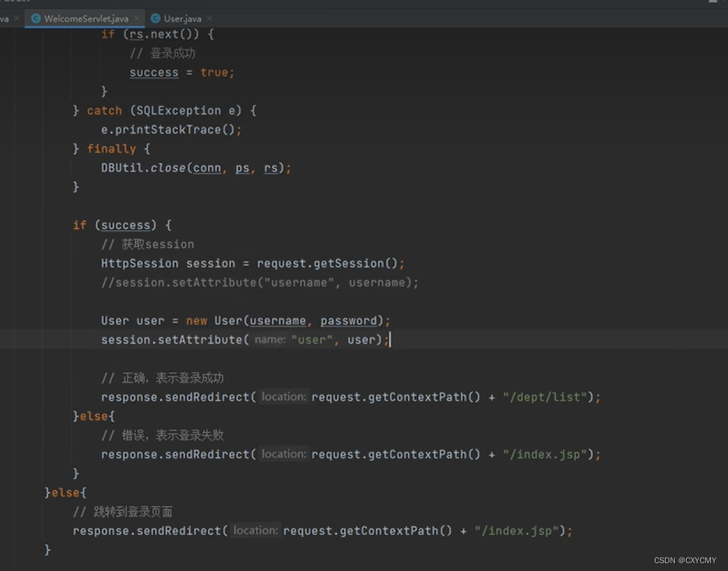
Task: Click the icon at the top-right corner
Action: click(715, 3)
